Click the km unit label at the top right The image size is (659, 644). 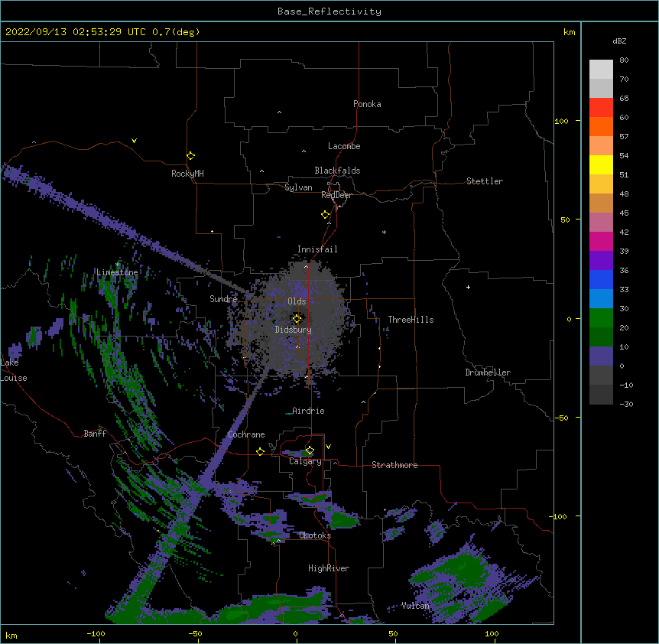pyautogui.click(x=569, y=32)
